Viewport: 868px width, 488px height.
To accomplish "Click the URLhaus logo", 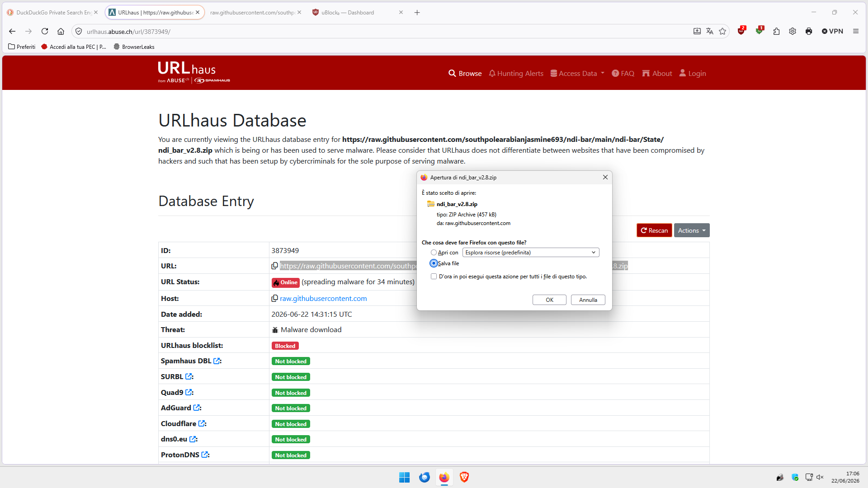I will tap(193, 72).
